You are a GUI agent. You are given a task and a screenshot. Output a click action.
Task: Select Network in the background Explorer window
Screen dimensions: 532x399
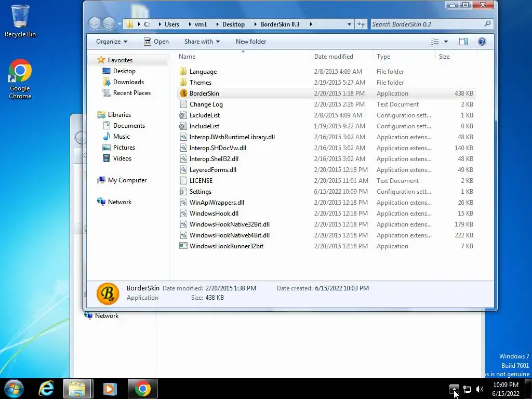pos(107,315)
